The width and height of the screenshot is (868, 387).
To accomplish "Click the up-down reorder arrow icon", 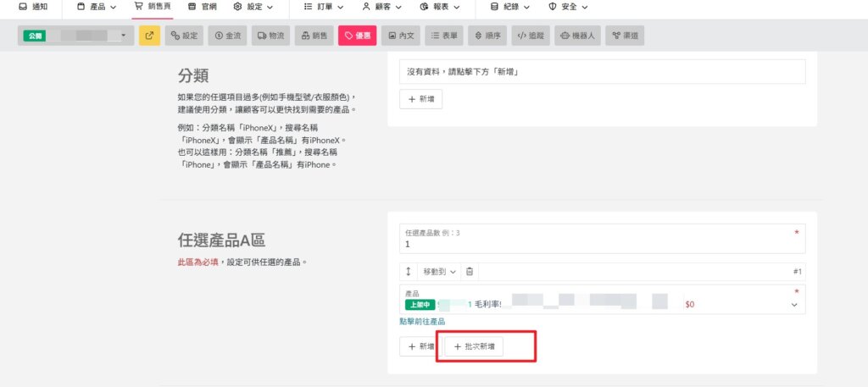I will [x=409, y=271].
